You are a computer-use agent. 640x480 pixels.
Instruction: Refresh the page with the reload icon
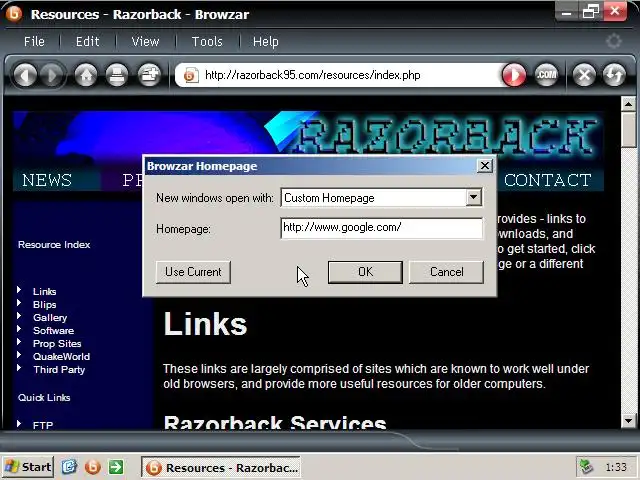(614, 75)
